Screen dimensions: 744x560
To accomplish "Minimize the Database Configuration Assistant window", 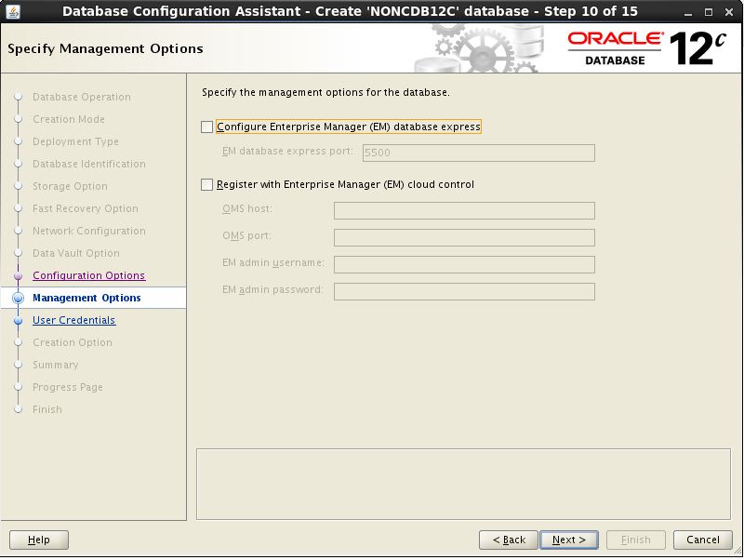I will click(686, 11).
